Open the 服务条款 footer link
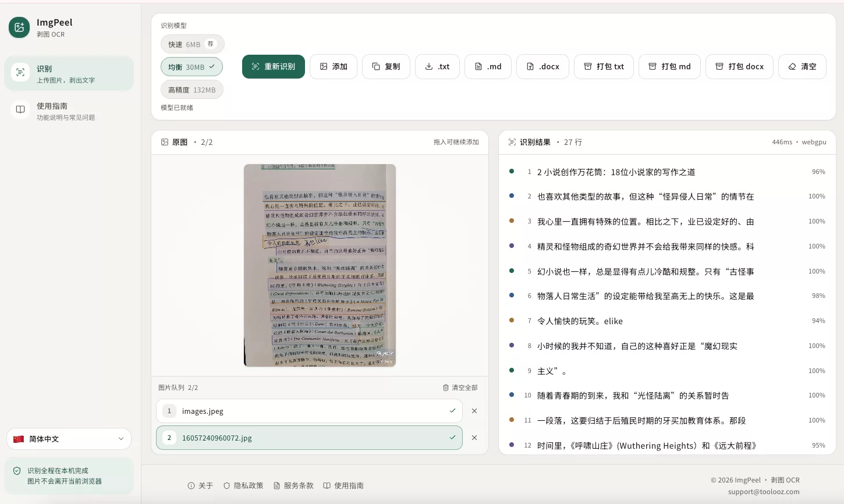 (x=293, y=485)
